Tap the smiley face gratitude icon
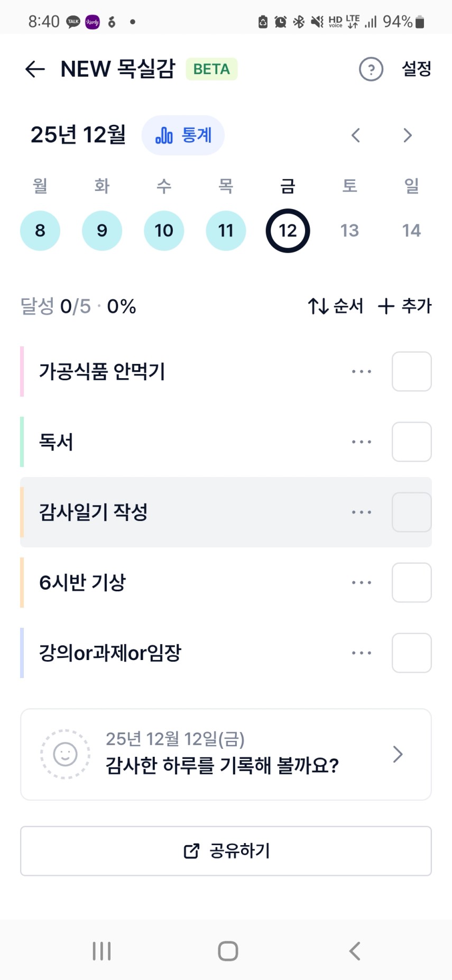 pyautogui.click(x=66, y=754)
